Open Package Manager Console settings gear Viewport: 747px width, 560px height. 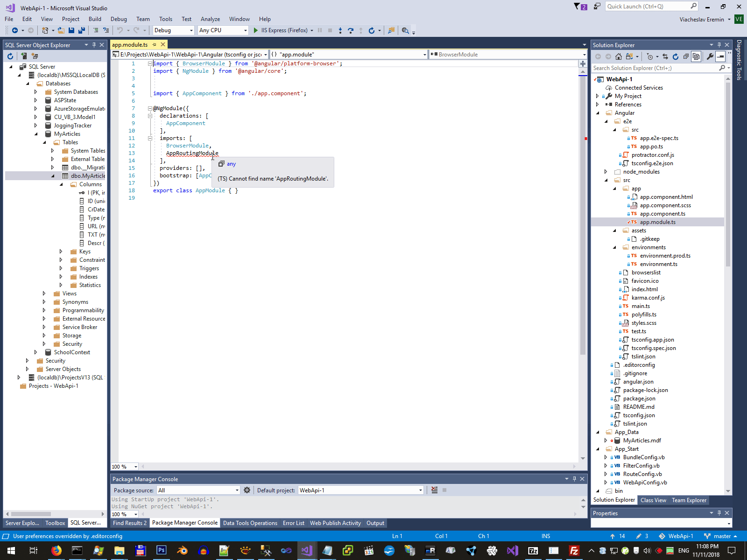[247, 490]
